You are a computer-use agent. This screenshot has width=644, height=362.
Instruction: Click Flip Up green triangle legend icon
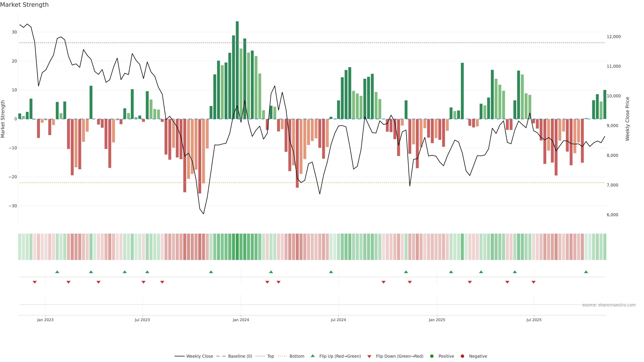[x=312, y=356]
